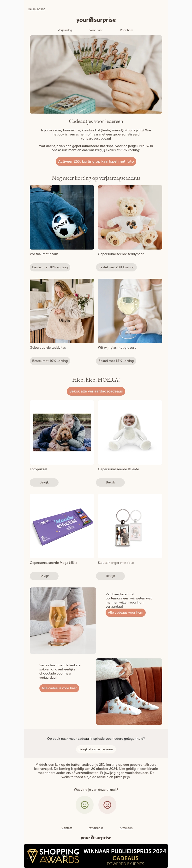Click 'Bekijk al onze cadeaus' button

pyautogui.click(x=96, y=749)
